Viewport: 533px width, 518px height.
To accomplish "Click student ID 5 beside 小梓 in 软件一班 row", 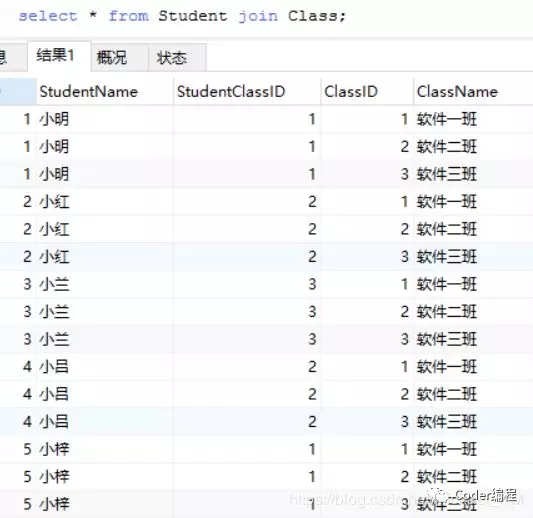I will coord(27,450).
